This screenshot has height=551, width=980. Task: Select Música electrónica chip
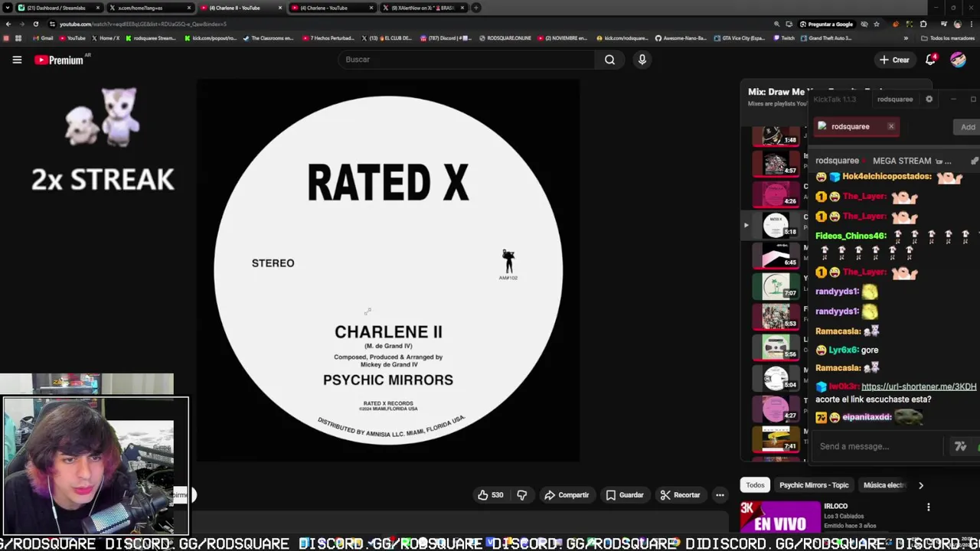pos(884,485)
